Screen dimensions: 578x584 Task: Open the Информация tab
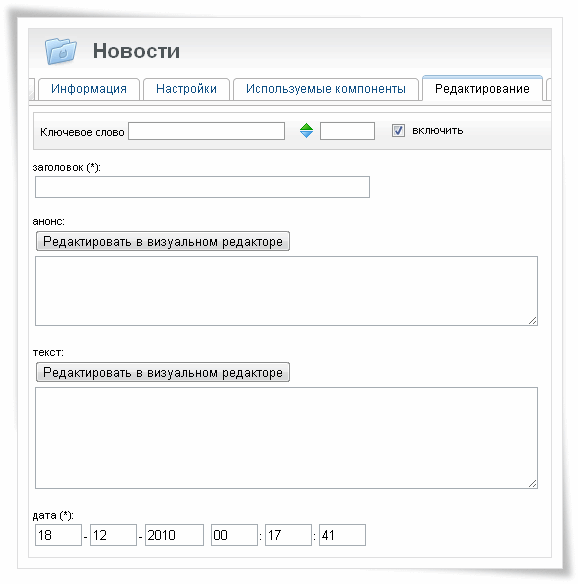89,89
